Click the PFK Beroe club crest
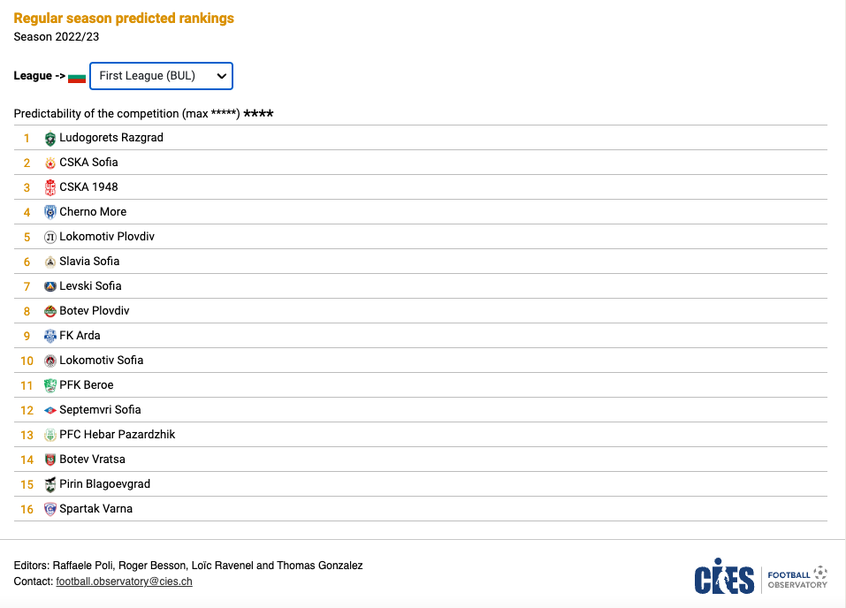This screenshot has height=608, width=846. pyautogui.click(x=50, y=385)
